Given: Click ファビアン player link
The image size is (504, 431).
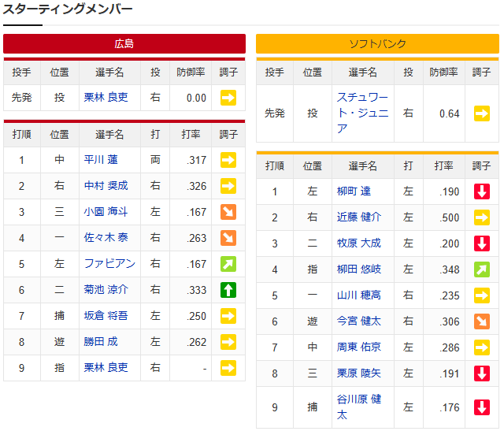Looking at the screenshot, I should [109, 264].
